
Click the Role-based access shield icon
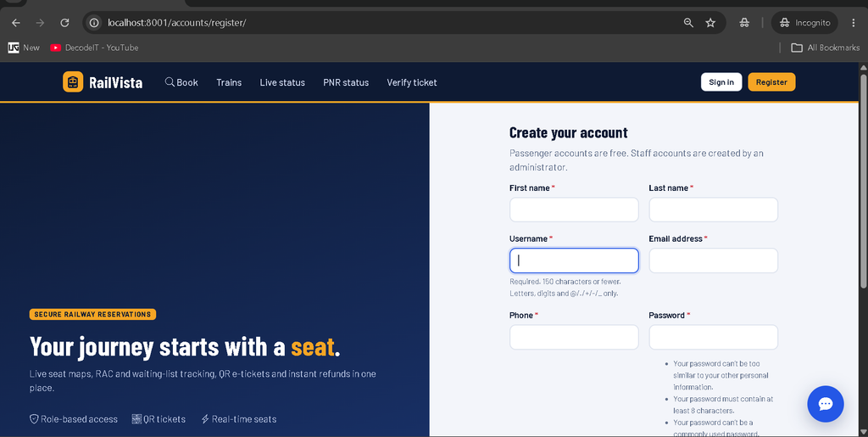34,418
